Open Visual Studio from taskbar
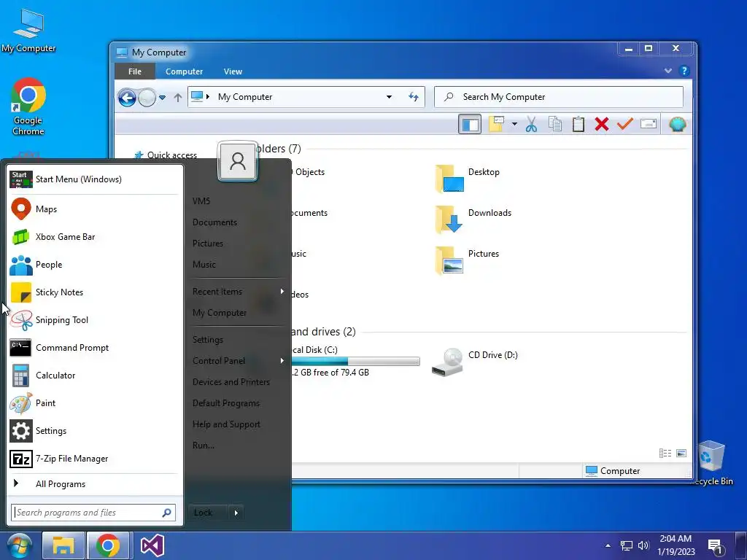The height and width of the screenshot is (560, 747). point(152,545)
